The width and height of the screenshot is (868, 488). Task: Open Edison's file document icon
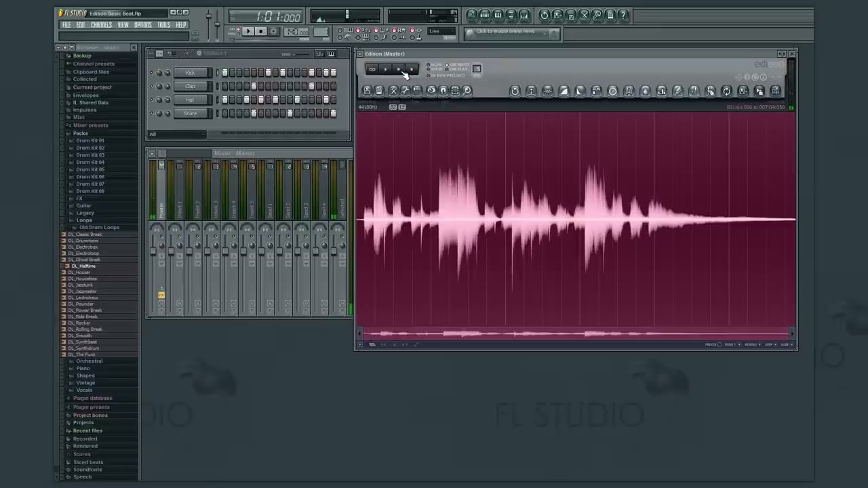pyautogui.click(x=379, y=91)
